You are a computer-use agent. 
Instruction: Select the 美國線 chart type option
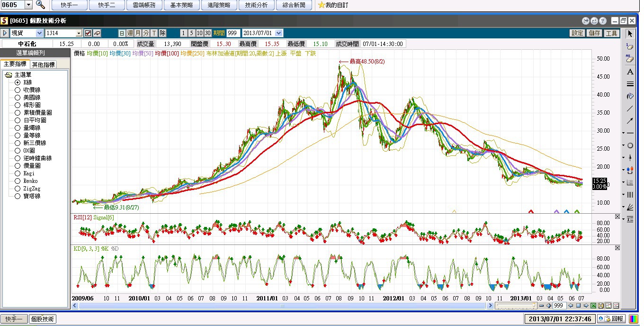18,98
